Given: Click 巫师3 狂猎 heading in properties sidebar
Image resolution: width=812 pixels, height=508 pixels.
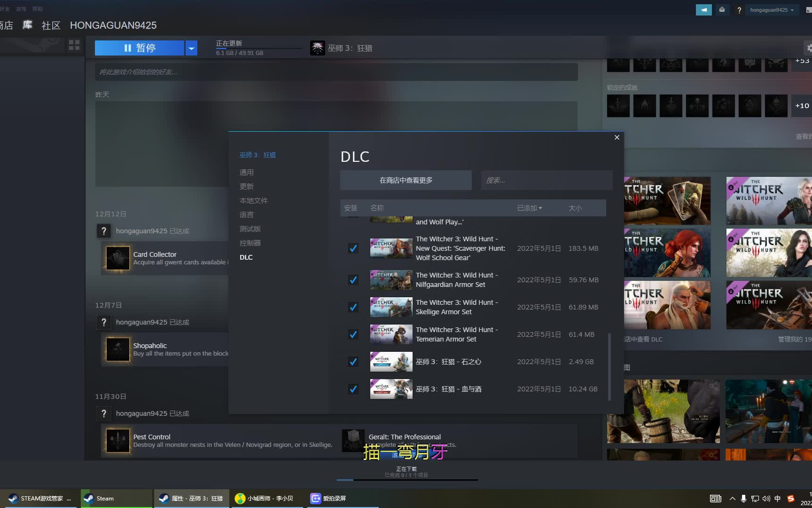Looking at the screenshot, I should click(x=258, y=155).
